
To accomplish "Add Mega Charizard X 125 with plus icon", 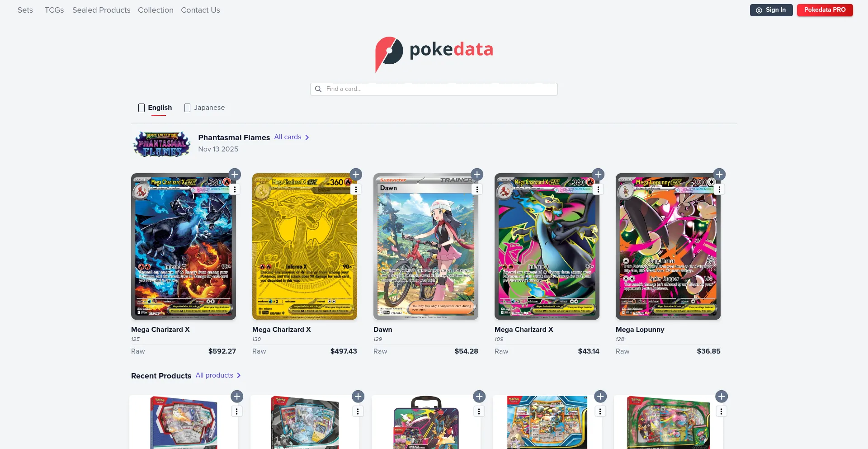I will pos(235,175).
